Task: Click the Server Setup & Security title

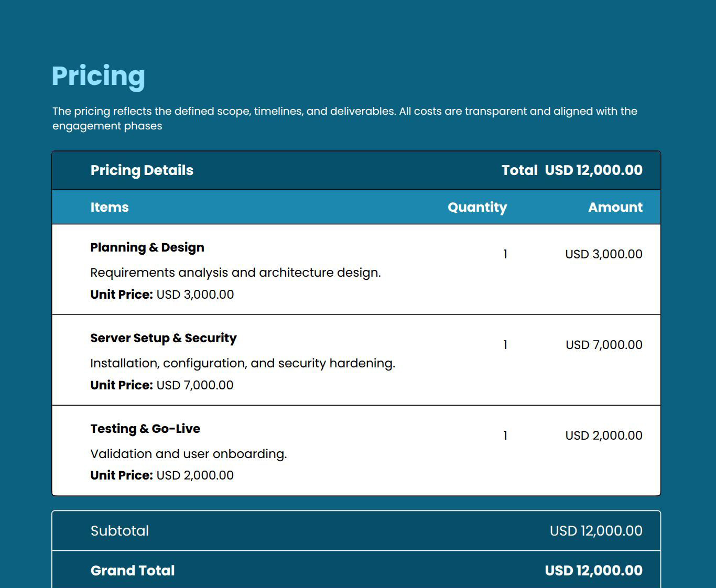Action: [163, 338]
